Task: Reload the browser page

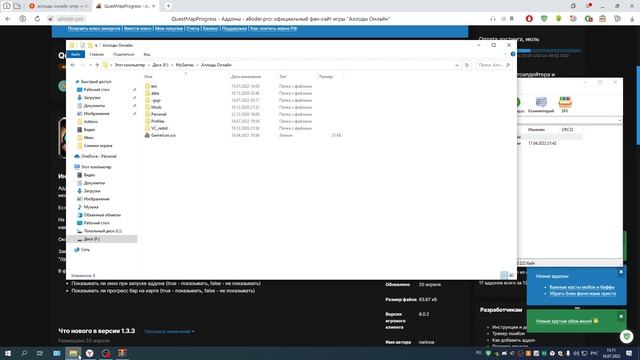Action: 37,19
